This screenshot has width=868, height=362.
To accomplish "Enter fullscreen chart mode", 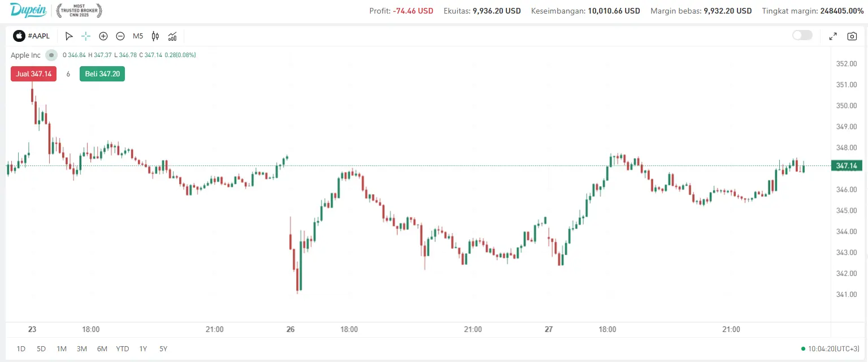I will coord(833,36).
